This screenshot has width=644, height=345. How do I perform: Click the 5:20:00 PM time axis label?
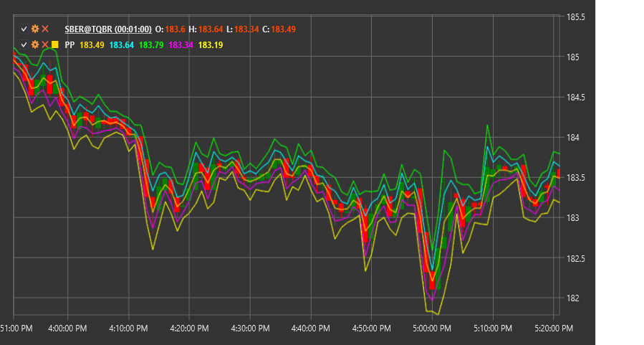click(x=554, y=328)
